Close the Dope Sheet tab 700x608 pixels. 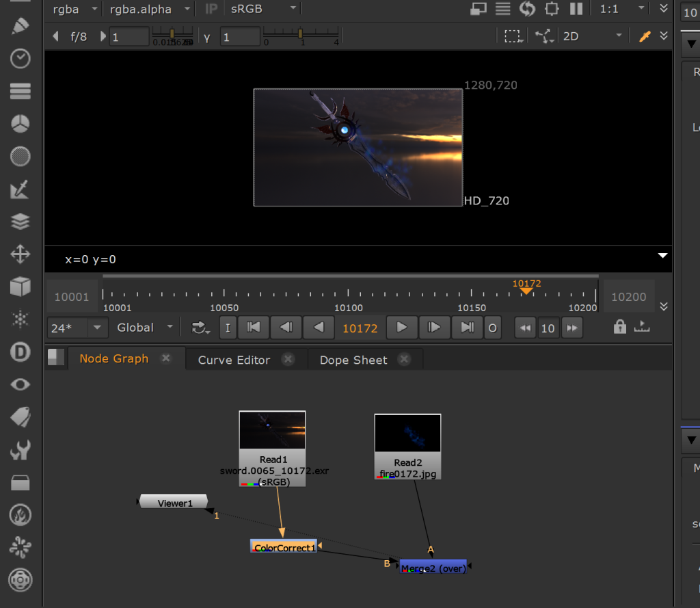[405, 359]
